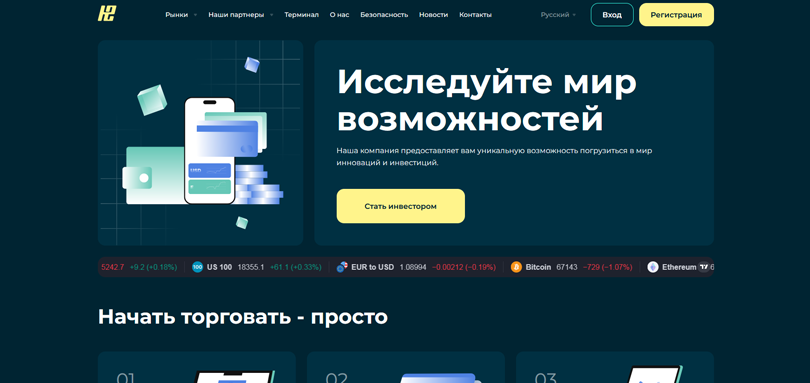Click the EUR to USD flags icon

[x=341, y=267]
